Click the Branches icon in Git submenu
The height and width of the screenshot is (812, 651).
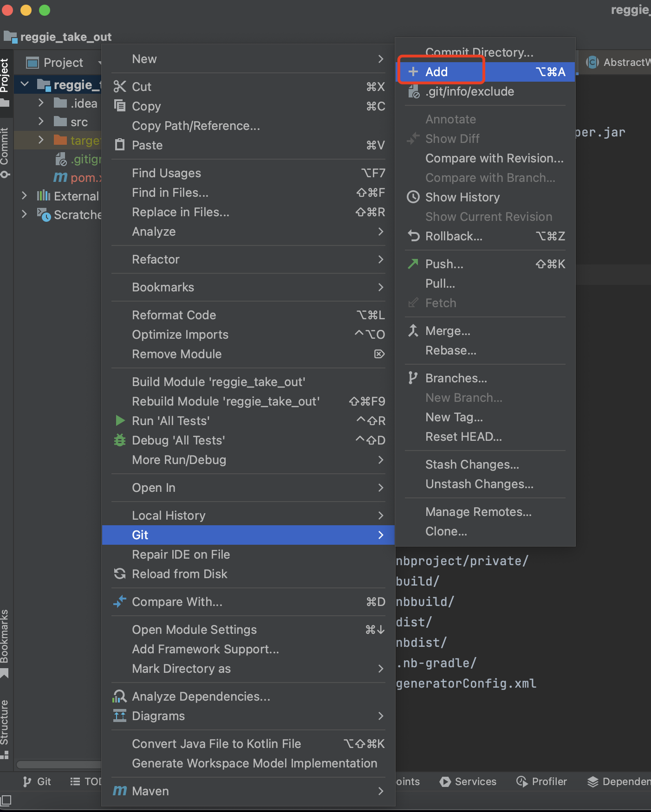[413, 378]
